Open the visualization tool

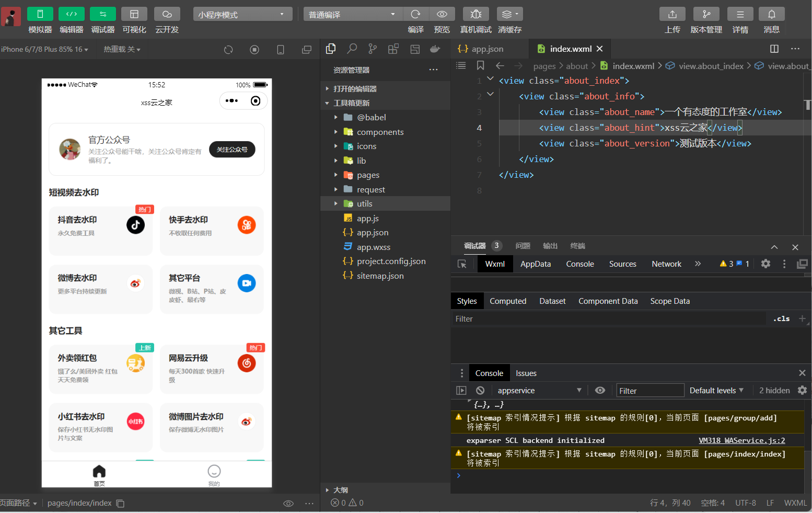click(x=134, y=14)
